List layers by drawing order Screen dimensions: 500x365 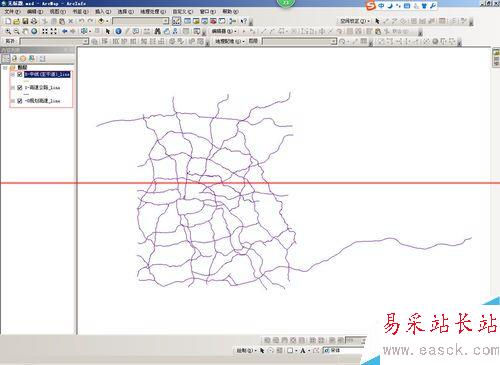pyautogui.click(x=6, y=59)
